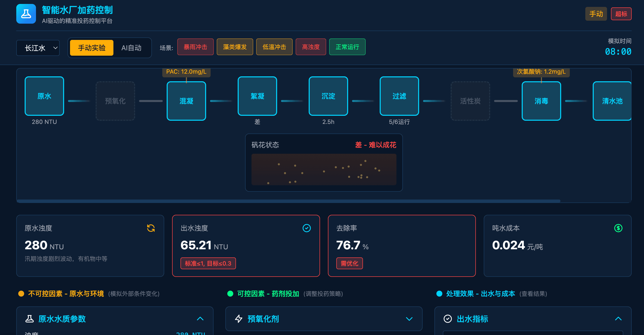The image size is (644, 335).
Task: Activate the 正常运行 scenario
Action: [x=347, y=47]
